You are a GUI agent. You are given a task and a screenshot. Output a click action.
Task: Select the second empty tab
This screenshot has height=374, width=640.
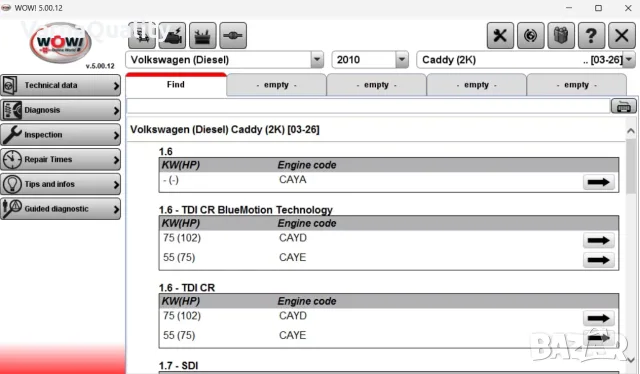[376, 85]
